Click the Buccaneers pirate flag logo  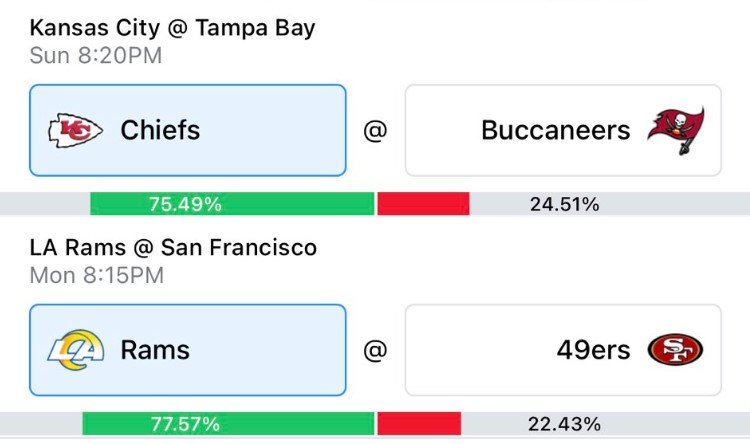pyautogui.click(x=676, y=130)
